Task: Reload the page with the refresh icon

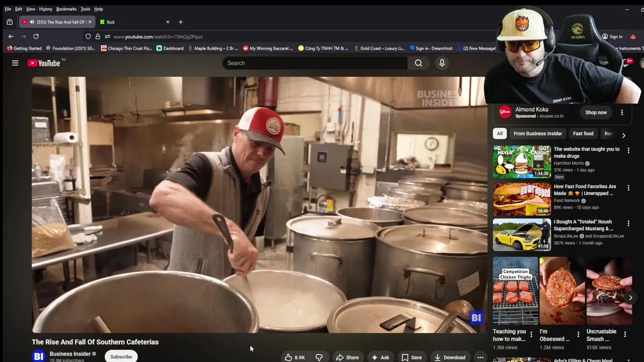Action: pos(36,36)
